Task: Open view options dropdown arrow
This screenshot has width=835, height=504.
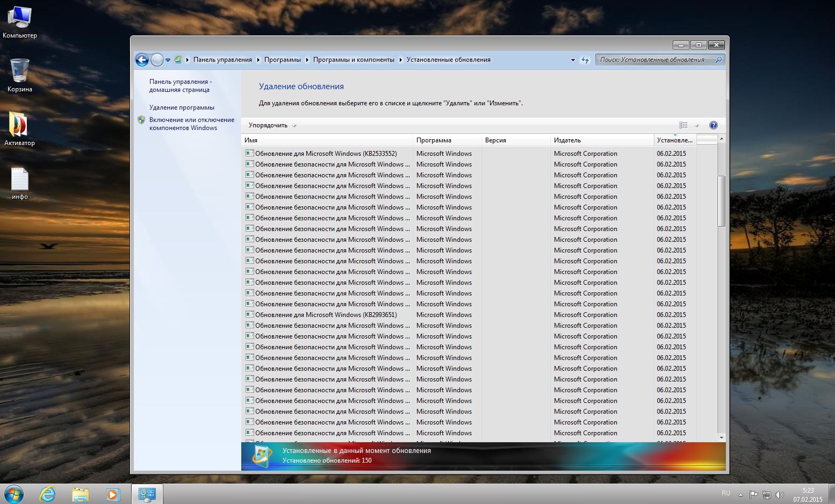Action: click(x=696, y=125)
